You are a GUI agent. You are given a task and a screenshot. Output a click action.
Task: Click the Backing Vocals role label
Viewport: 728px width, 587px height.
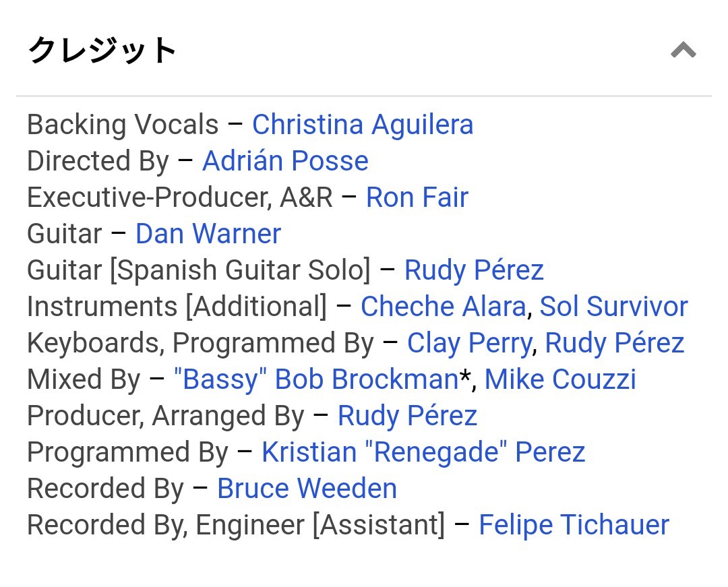coord(123,125)
